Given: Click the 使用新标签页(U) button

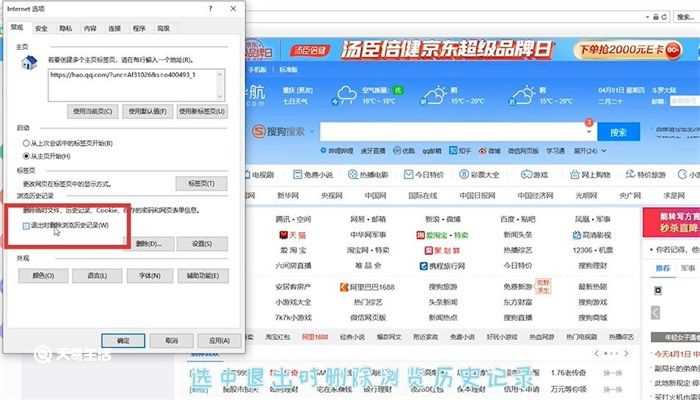Looking at the screenshot, I should (x=202, y=111).
